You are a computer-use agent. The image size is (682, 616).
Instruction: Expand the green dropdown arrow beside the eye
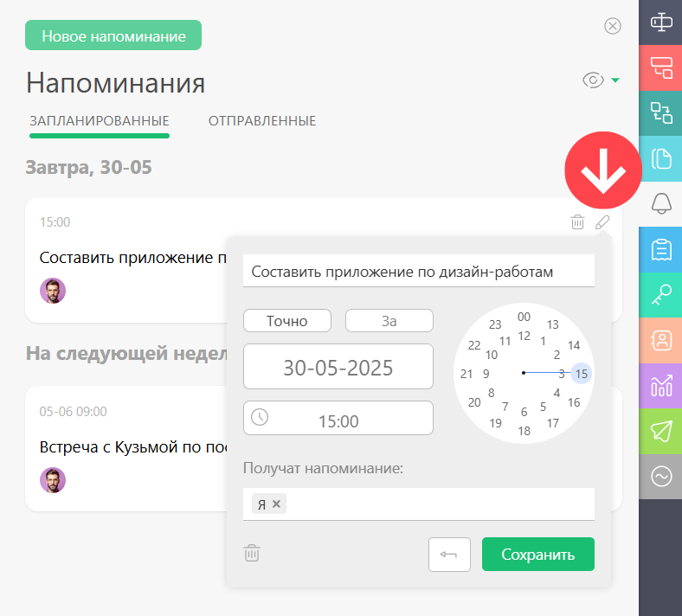[x=615, y=80]
